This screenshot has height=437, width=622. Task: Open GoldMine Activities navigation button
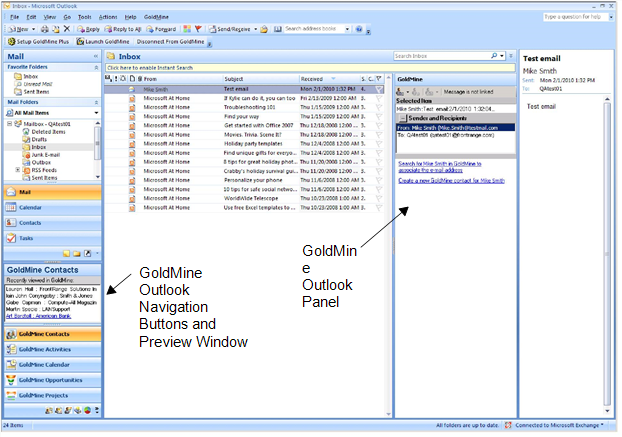pyautogui.click(x=44, y=349)
